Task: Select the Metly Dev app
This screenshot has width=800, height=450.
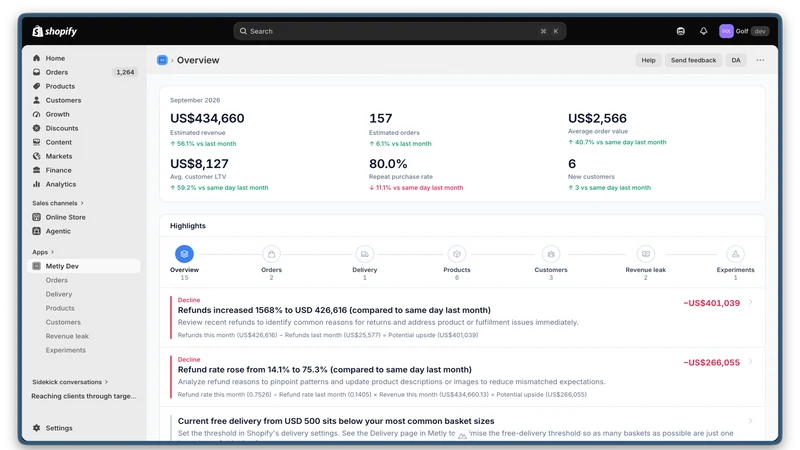Action: click(x=84, y=266)
